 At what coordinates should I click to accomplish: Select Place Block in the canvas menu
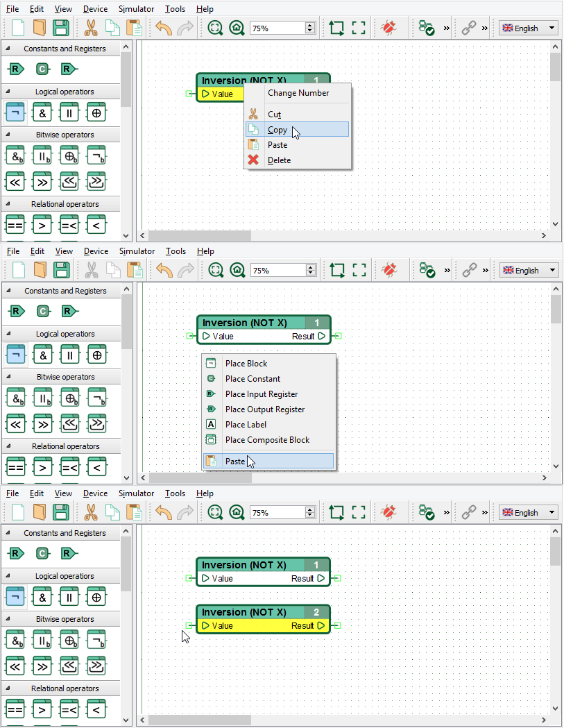pyautogui.click(x=268, y=364)
